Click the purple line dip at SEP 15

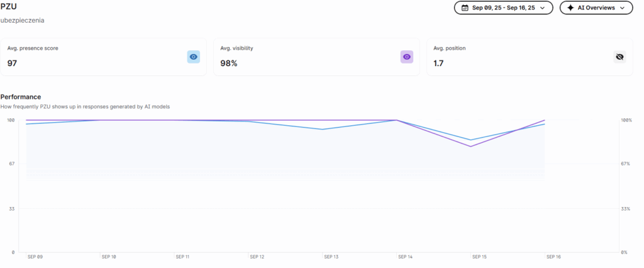(x=470, y=147)
